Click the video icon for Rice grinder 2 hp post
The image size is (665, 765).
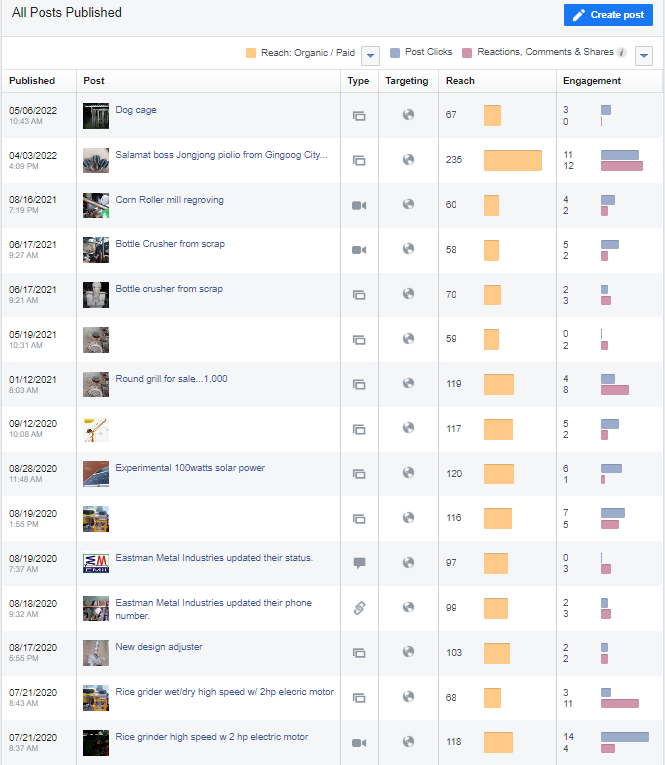point(359,743)
